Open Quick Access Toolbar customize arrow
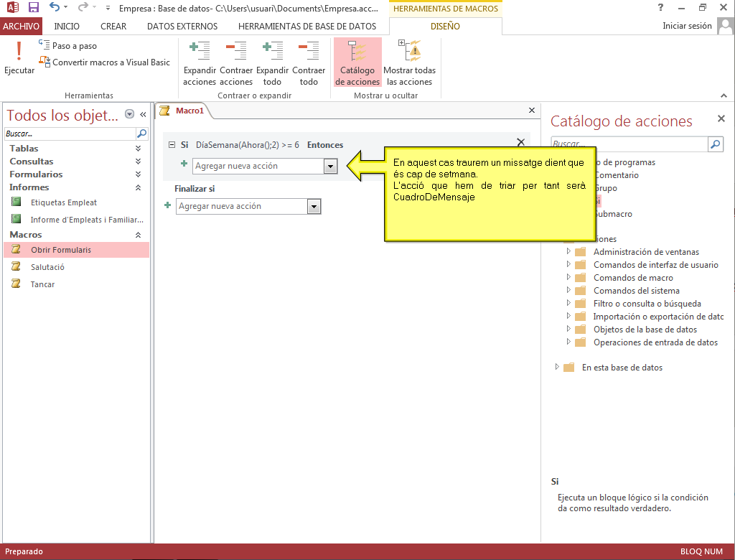Viewport: 735px width, 560px height. (108, 8)
